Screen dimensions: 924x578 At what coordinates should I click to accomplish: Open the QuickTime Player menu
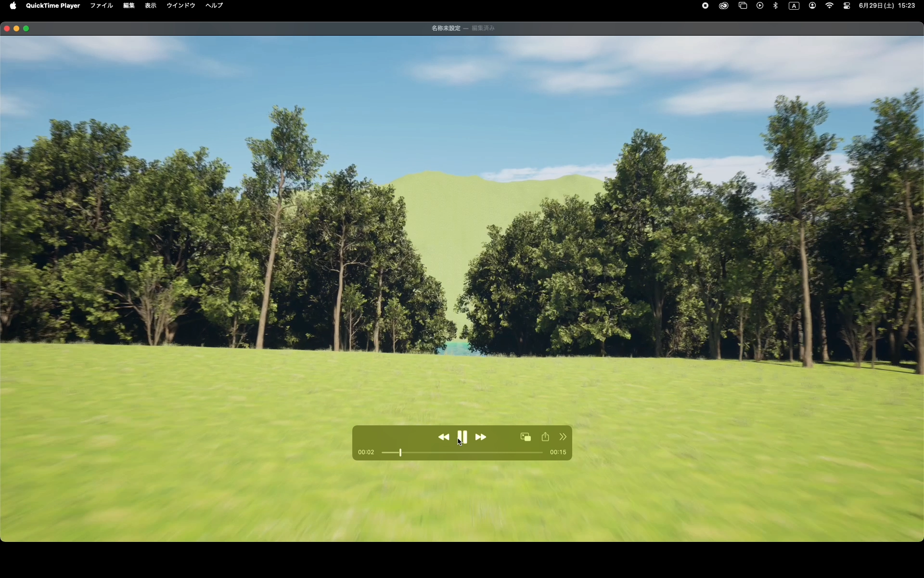[x=53, y=6]
